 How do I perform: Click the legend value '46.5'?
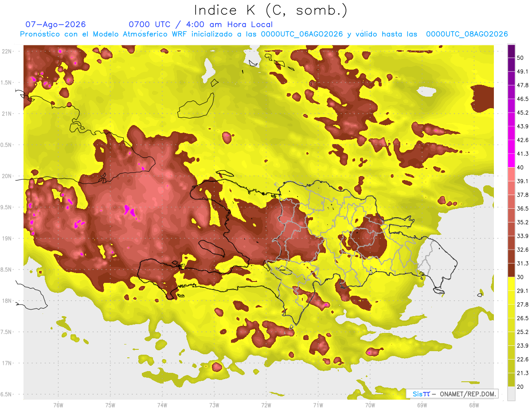click(x=523, y=99)
